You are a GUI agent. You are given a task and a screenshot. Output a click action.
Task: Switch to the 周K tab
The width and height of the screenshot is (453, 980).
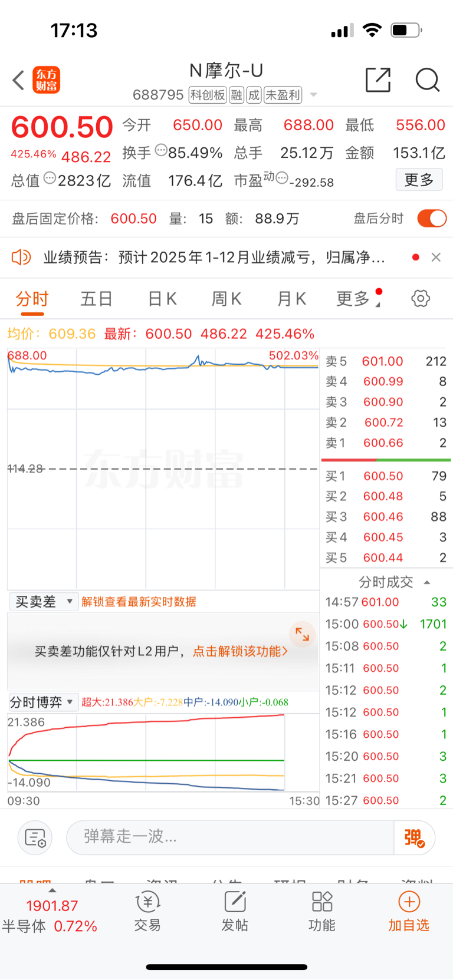(x=226, y=299)
